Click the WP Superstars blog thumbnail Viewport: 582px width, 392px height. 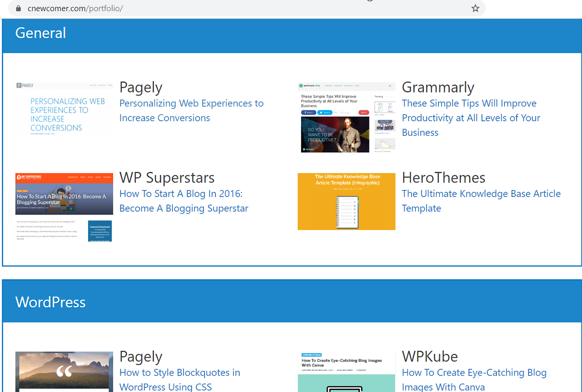point(64,208)
